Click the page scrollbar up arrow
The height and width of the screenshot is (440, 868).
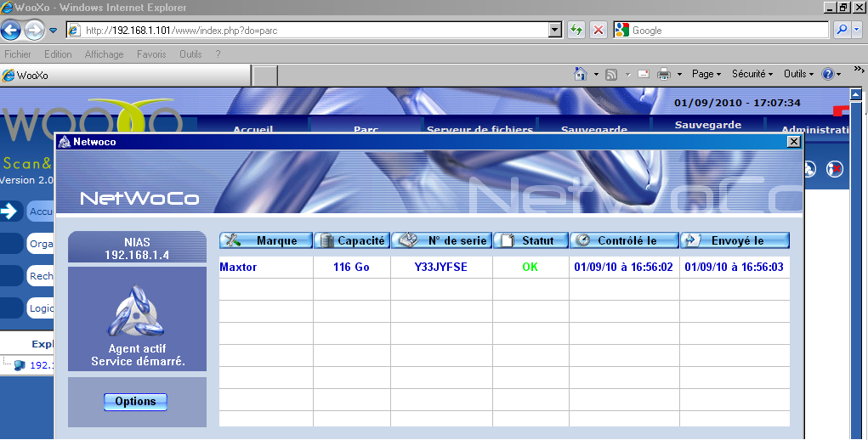coord(856,94)
